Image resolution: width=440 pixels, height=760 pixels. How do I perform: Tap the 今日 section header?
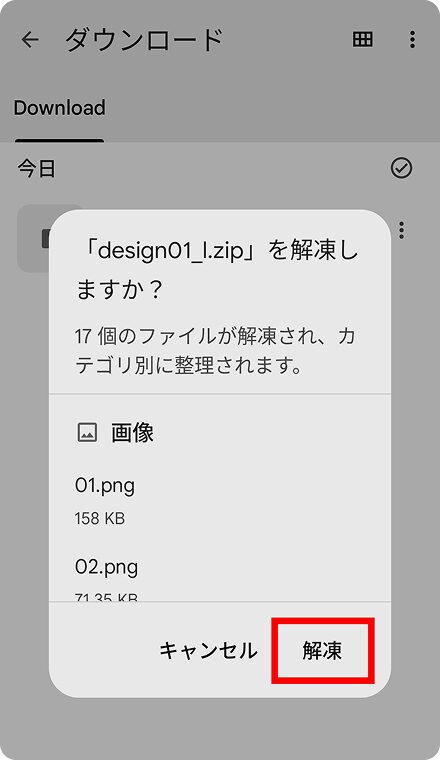37,169
